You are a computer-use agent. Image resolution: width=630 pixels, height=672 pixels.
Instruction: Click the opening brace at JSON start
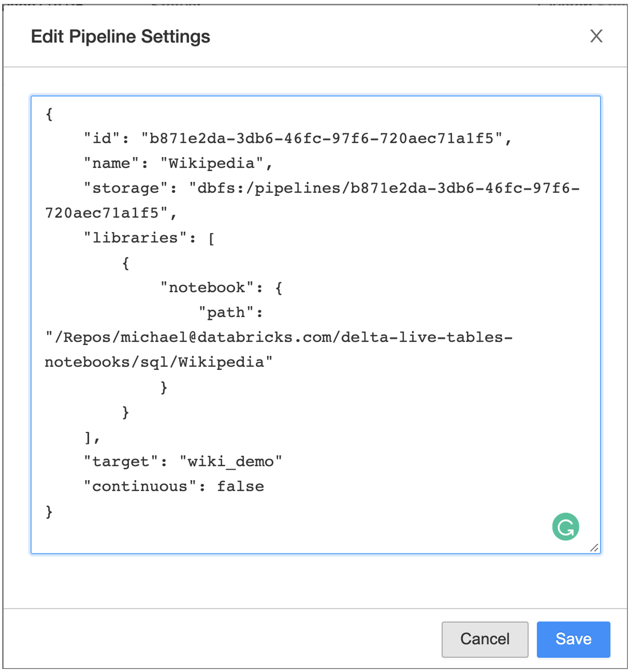(49, 114)
